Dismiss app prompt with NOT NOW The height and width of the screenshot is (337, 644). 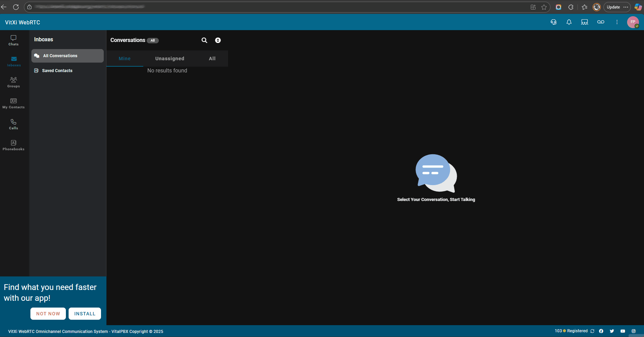[48, 314]
